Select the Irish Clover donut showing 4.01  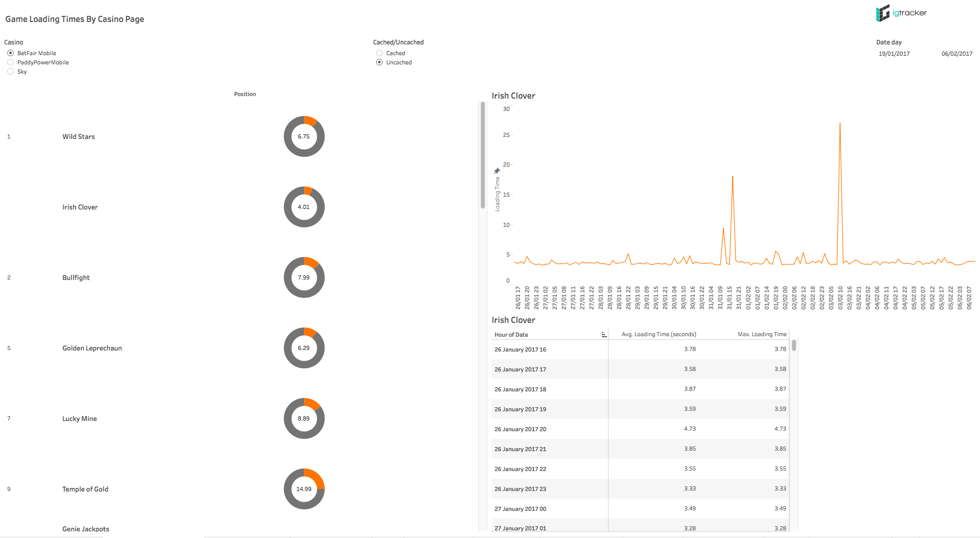point(304,207)
